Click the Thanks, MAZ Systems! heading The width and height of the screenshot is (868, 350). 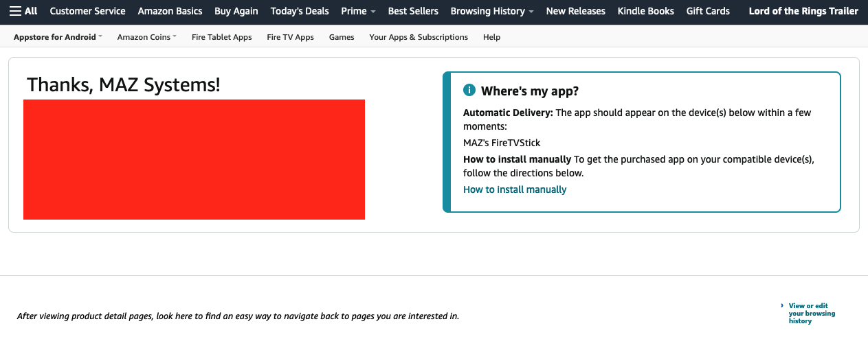[x=124, y=85]
